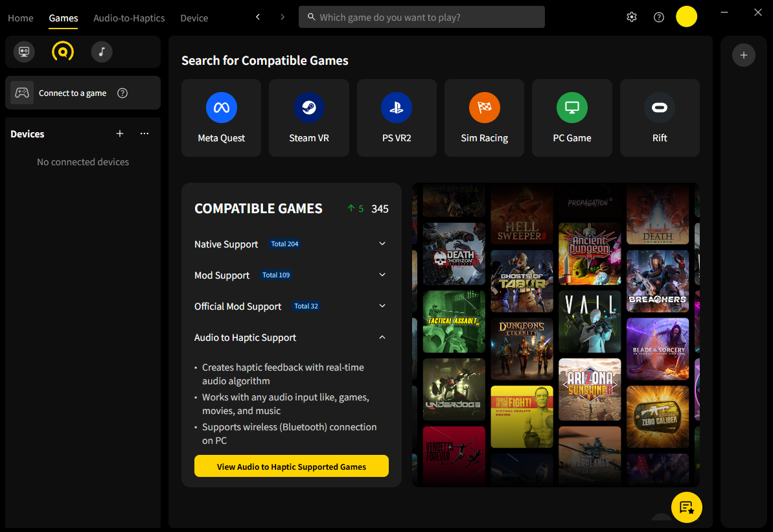
Task: Open Devices more options menu
Action: point(144,133)
